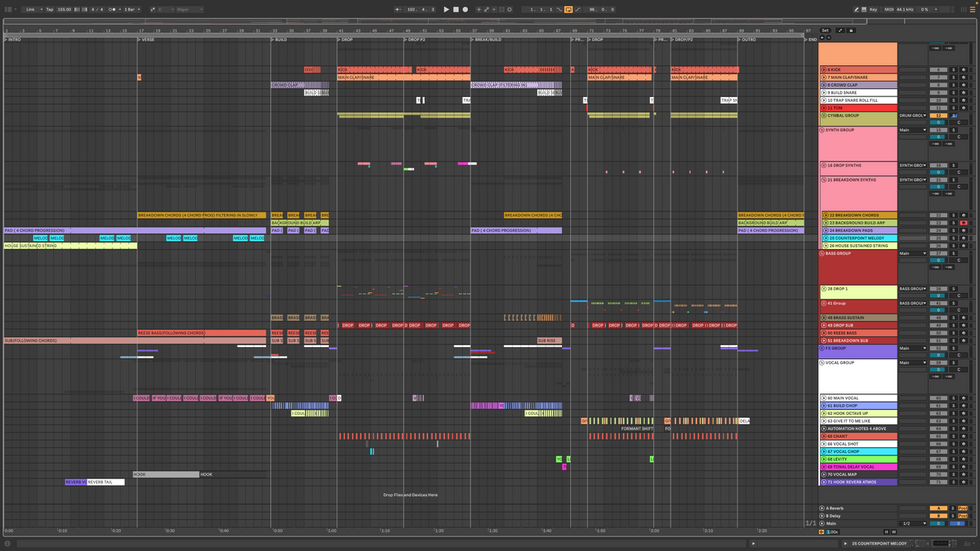The image size is (980, 551).
Task: Solo the 22 BREAKDOWN CHORDS track
Action: (952, 216)
